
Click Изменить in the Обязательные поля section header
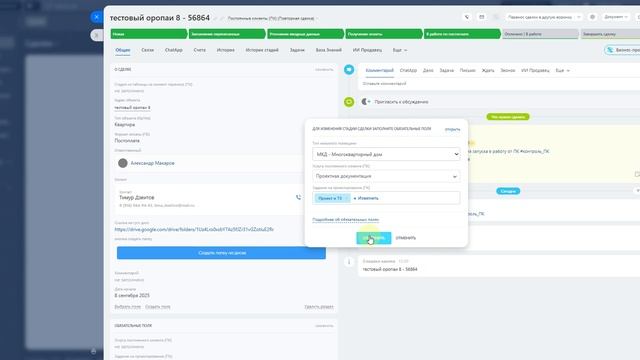click(324, 326)
